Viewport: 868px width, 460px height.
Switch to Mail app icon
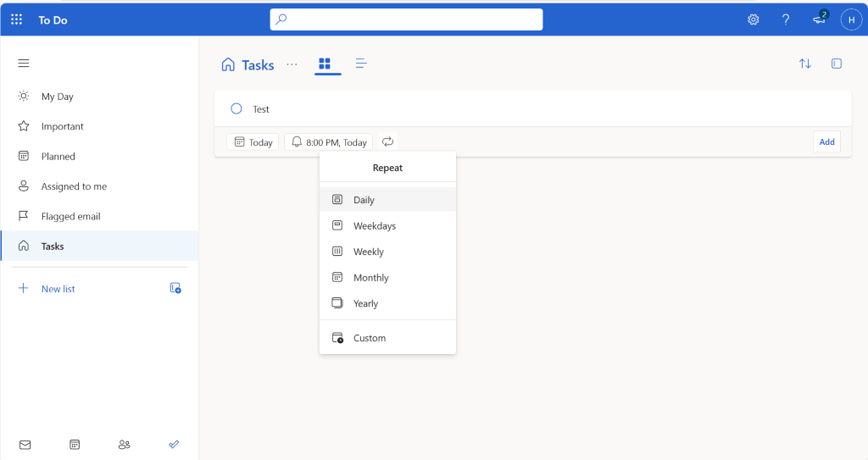point(25,445)
